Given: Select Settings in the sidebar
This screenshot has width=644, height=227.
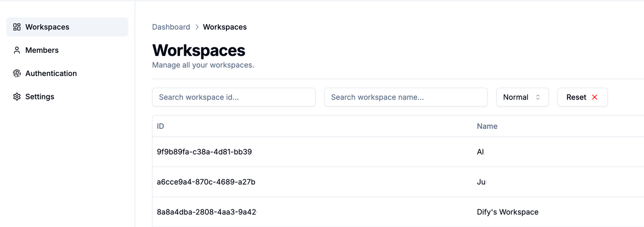Looking at the screenshot, I should click(67, 97).
